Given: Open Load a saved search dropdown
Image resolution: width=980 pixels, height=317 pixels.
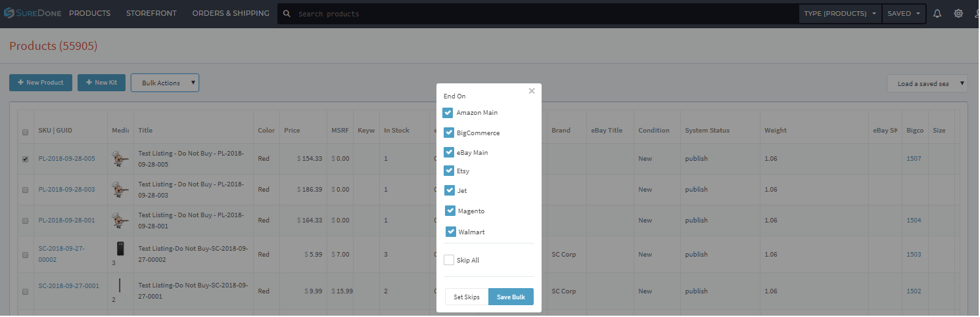Looking at the screenshot, I should pos(927,83).
